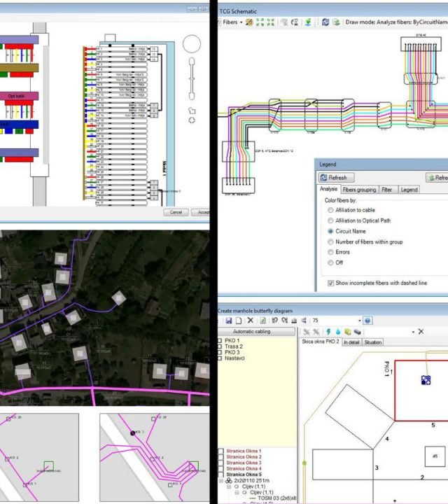Click the vertical zoom slider in left window
Image resolution: width=448 pixels, height=504 pixels.
pyautogui.click(x=192, y=78)
